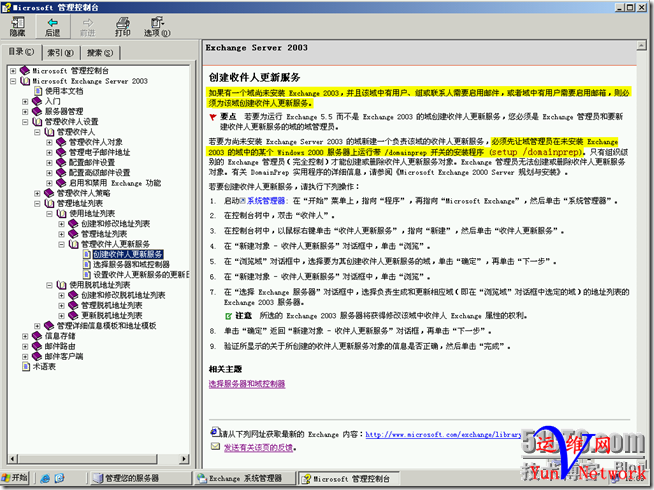Click the 更新脱机地址列表 book icon

(73, 316)
